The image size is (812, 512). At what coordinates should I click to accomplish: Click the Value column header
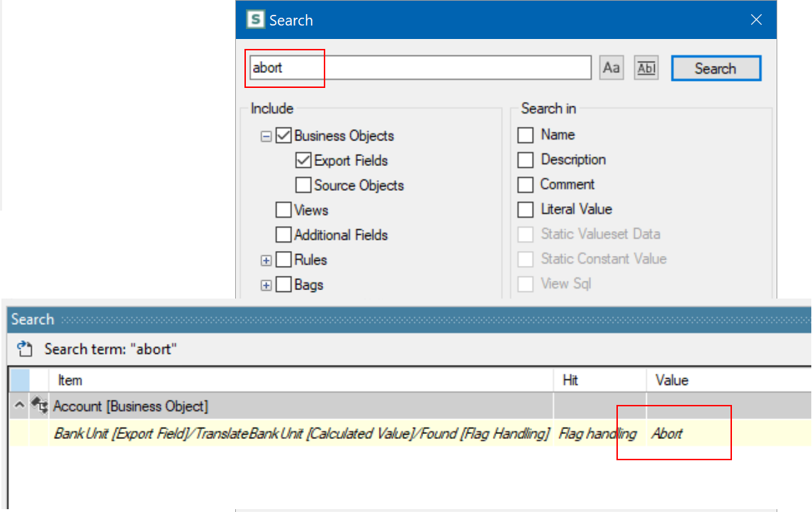click(x=673, y=380)
